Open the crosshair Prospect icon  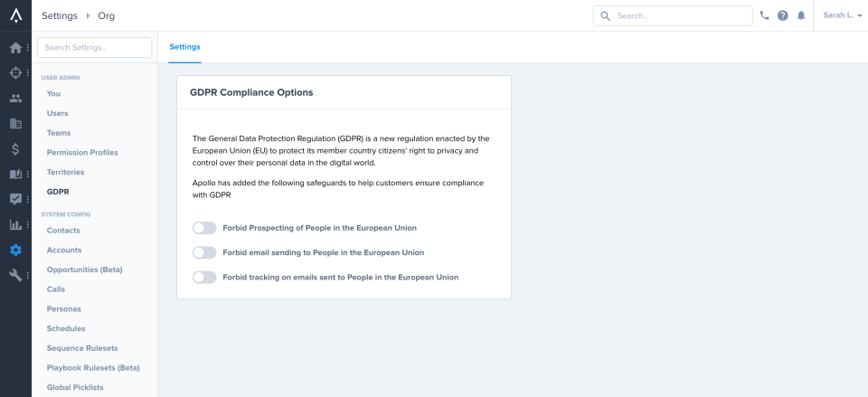tap(15, 72)
